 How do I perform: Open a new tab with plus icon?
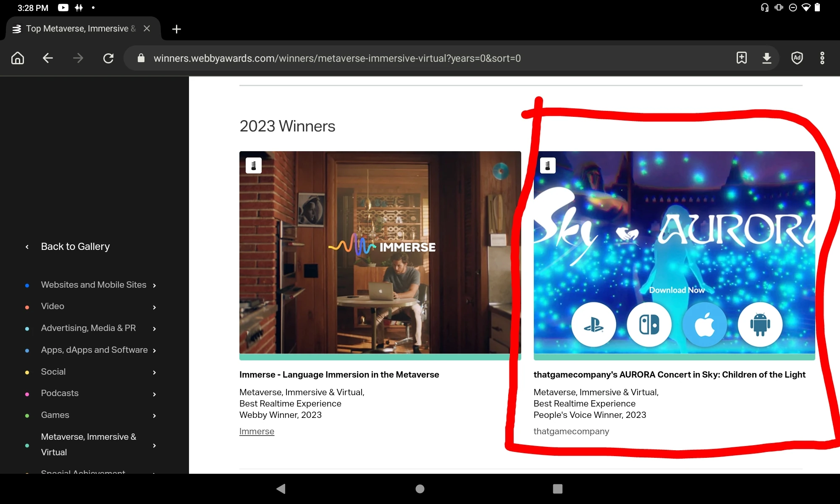tap(176, 29)
